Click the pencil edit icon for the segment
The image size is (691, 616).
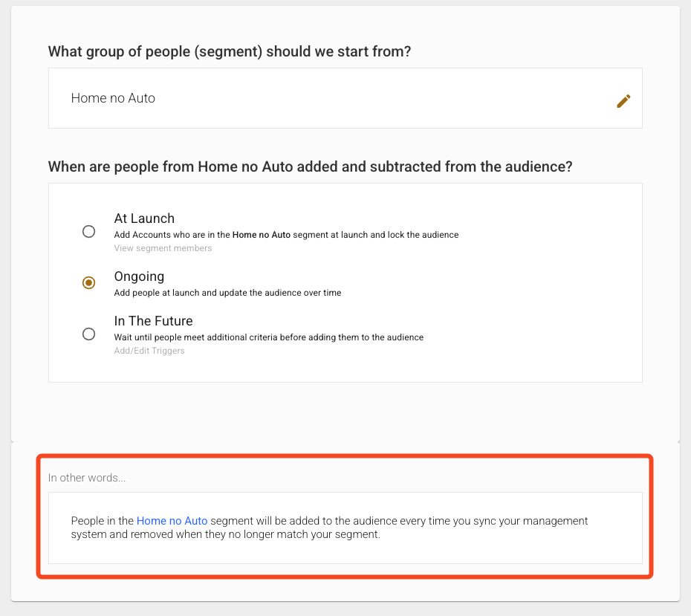pos(623,101)
